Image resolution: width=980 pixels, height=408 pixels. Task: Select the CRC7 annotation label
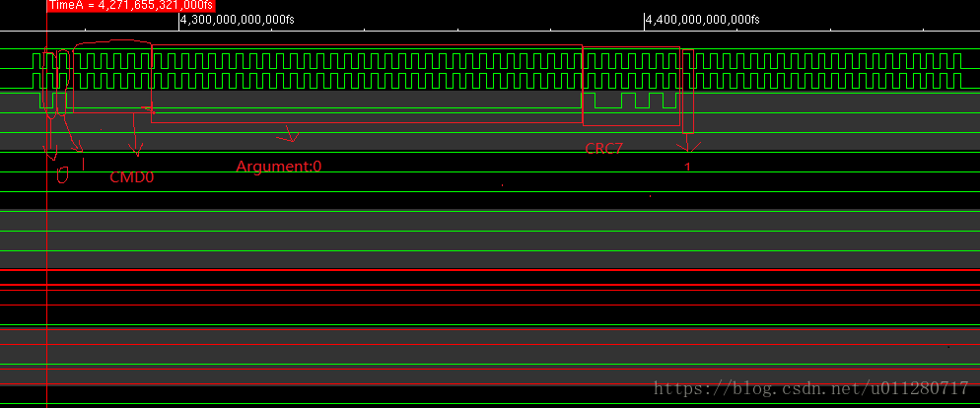pos(602,148)
